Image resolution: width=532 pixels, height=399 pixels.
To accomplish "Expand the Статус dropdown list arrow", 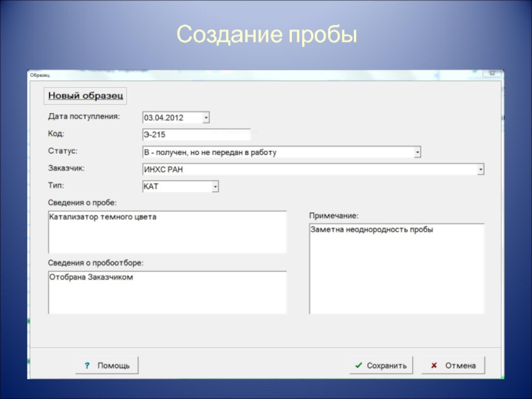I will [417, 152].
